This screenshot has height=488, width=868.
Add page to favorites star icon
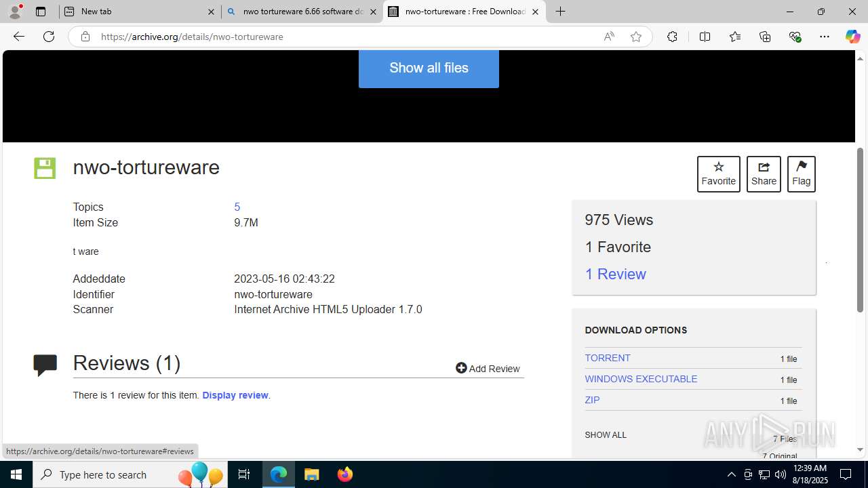tap(636, 37)
